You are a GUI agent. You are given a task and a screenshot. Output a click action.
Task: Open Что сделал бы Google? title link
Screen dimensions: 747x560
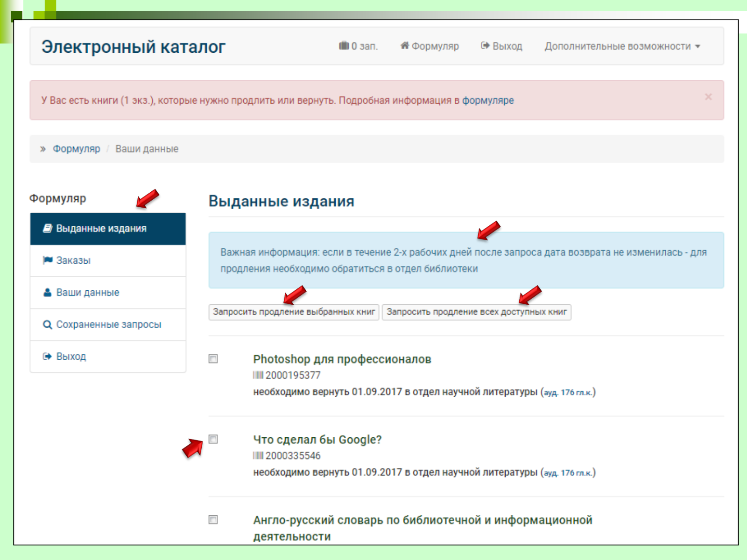tap(317, 440)
